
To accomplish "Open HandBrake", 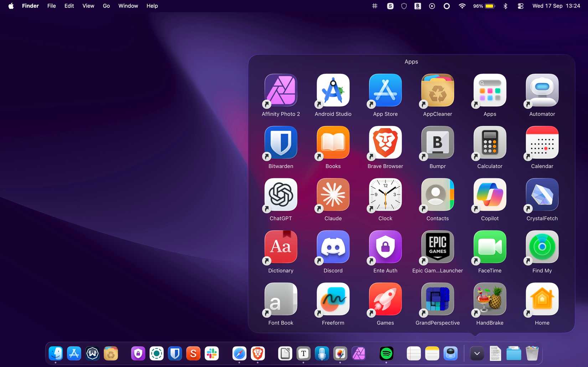I will pyautogui.click(x=490, y=299).
